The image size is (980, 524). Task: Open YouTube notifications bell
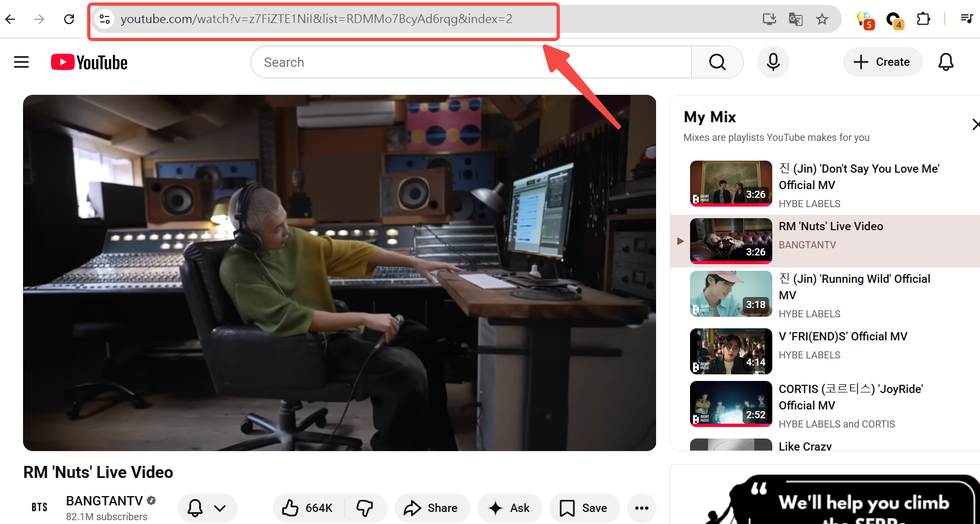tap(945, 62)
